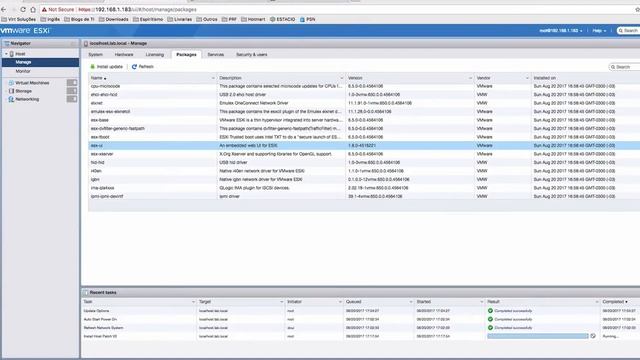Viewport: 640px width, 360px height.
Task: Open the Description column dropdown arrow
Action: [x=342, y=78]
